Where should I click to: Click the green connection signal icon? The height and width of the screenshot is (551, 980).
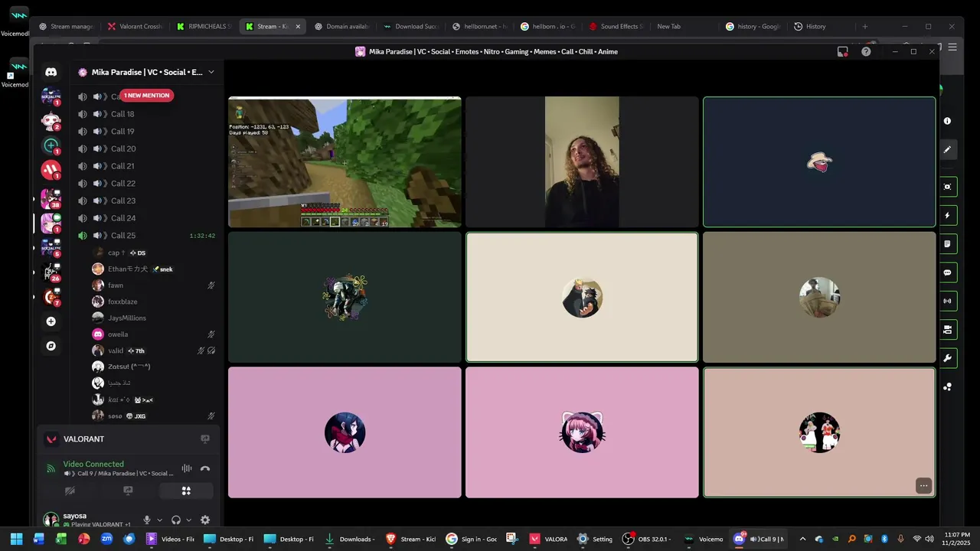point(51,468)
